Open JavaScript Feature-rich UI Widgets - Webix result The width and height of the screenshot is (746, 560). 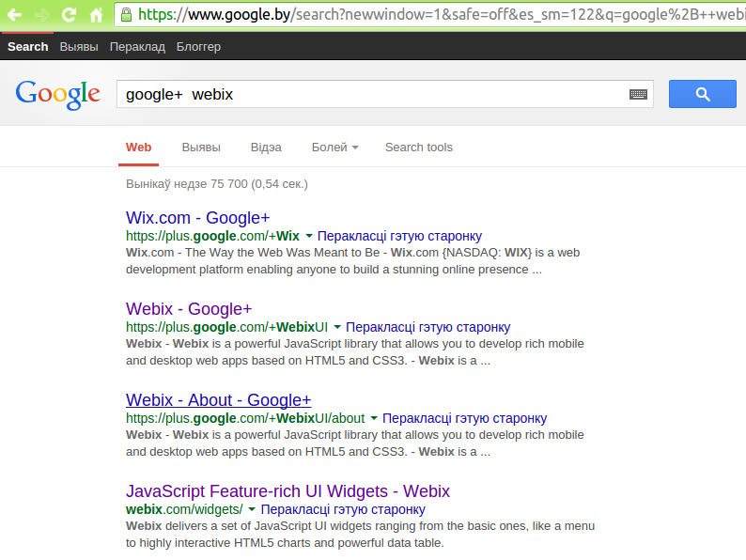coord(288,491)
